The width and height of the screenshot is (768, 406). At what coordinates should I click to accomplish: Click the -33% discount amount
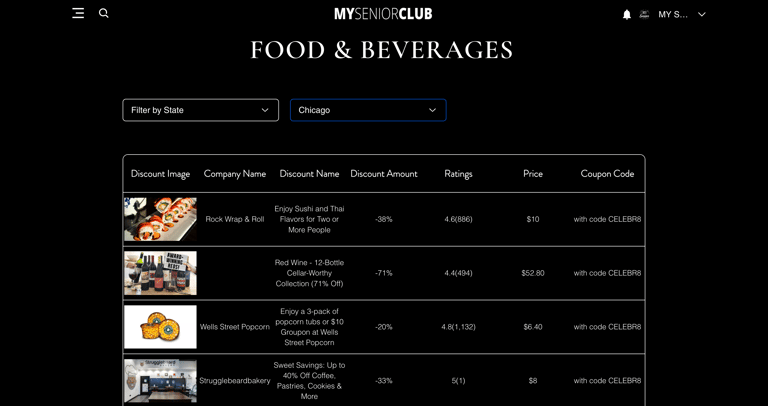pyautogui.click(x=384, y=381)
